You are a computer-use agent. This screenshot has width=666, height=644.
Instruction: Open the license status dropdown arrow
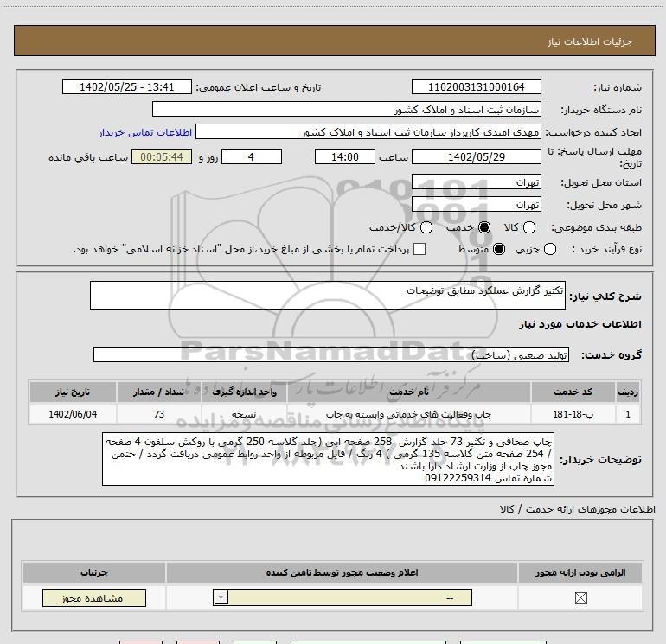click(221, 597)
